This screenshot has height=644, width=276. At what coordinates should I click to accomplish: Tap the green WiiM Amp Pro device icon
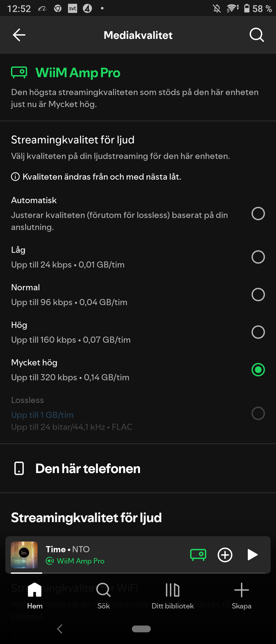coord(19,72)
